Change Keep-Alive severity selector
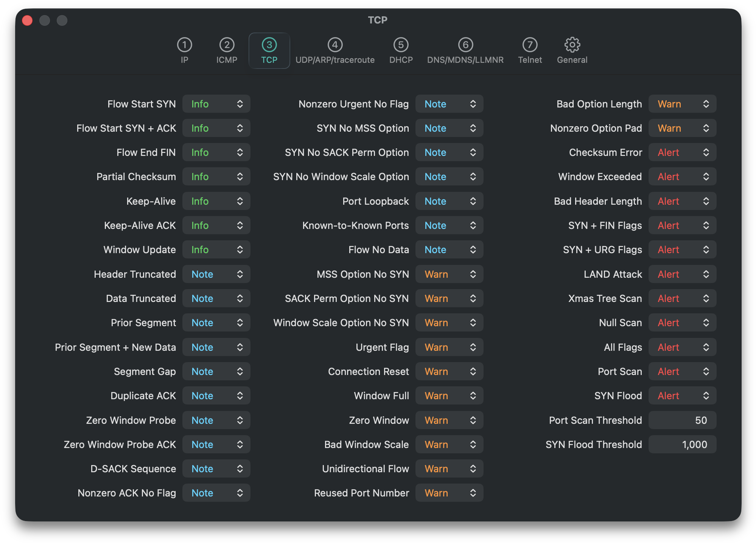Viewport: 756px width, 543px height. point(216,201)
